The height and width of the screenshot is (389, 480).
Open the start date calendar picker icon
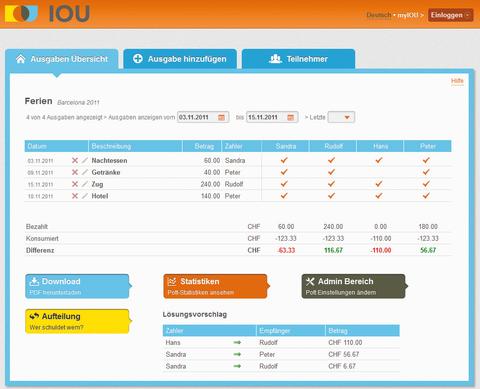221,117
